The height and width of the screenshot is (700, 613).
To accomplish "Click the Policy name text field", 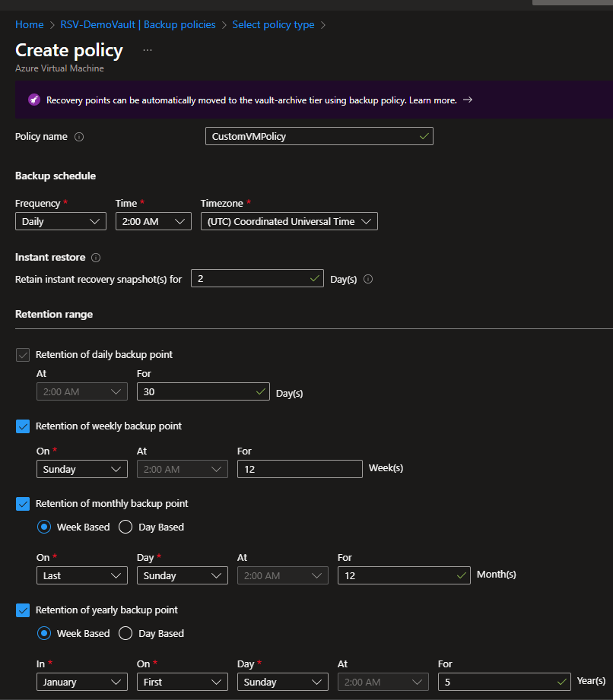I will coord(310,136).
